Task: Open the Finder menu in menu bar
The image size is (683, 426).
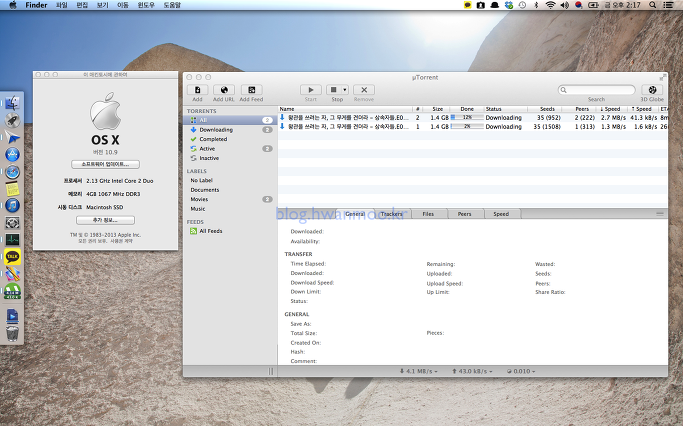Action: point(36,5)
